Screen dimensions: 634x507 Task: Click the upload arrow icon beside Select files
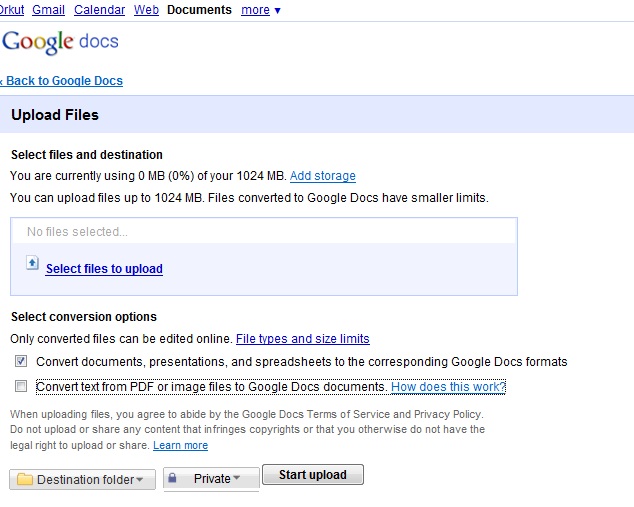(x=32, y=263)
